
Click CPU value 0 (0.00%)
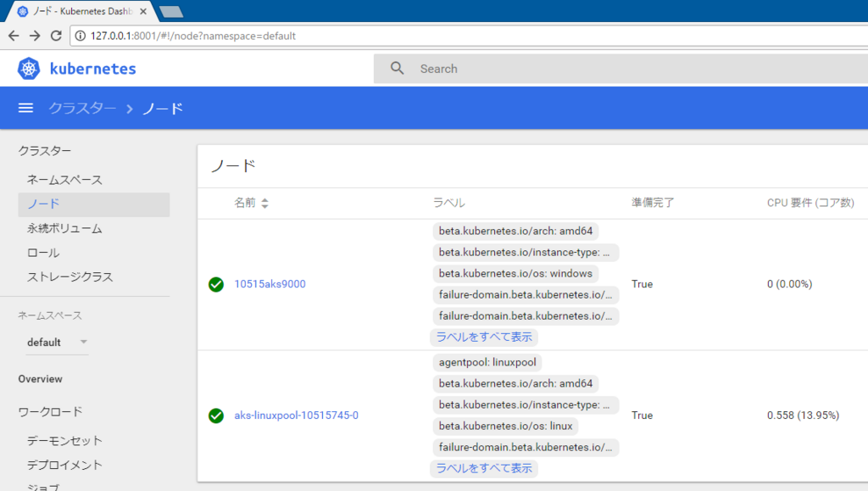(x=789, y=284)
